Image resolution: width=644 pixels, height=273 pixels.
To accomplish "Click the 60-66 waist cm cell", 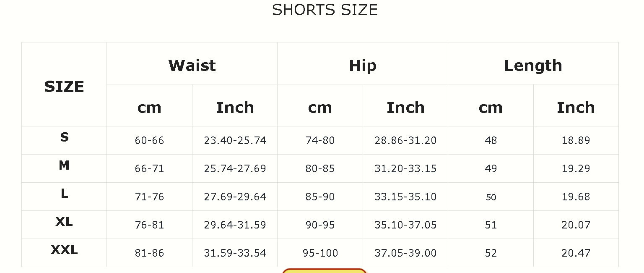I will click(149, 140).
